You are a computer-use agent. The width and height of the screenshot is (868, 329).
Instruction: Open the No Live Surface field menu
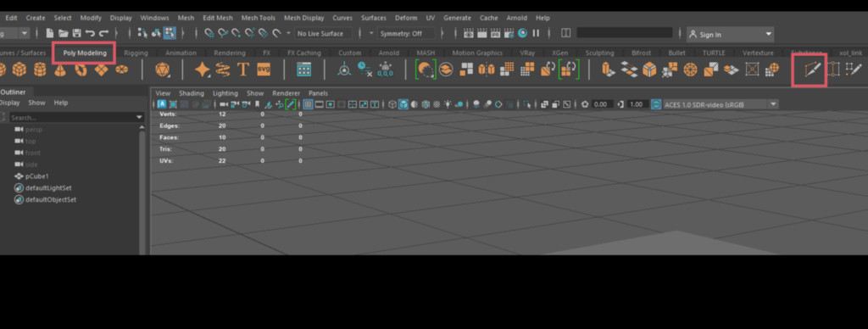324,33
